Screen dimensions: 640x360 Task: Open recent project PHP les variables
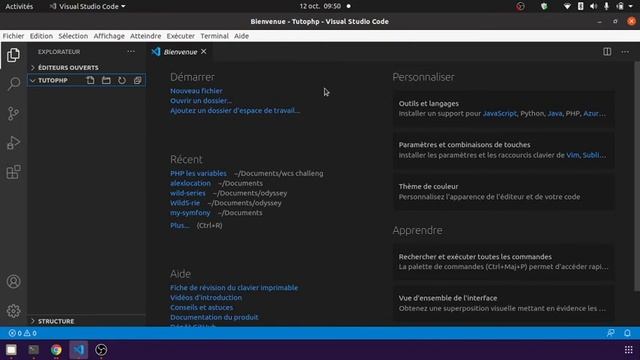tap(198, 173)
